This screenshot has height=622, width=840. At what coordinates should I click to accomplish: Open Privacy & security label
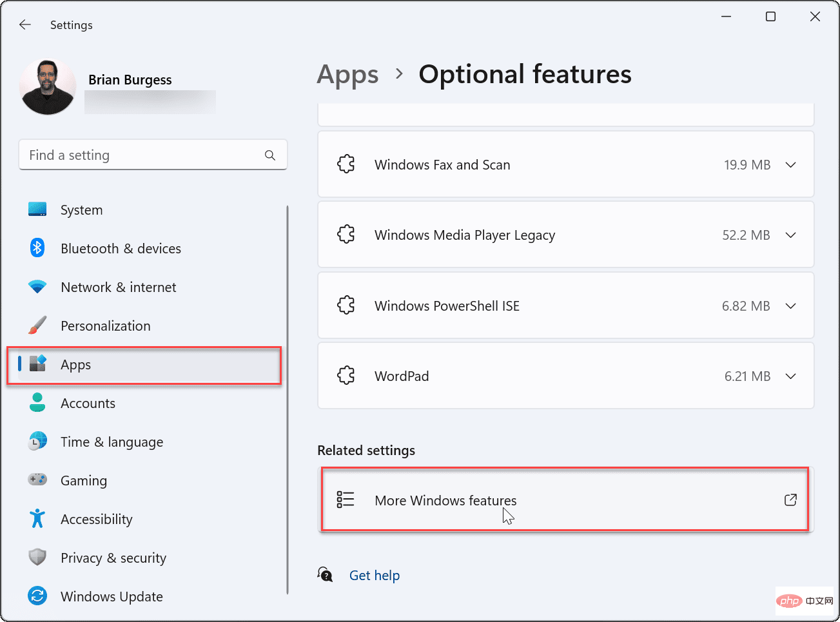113,558
